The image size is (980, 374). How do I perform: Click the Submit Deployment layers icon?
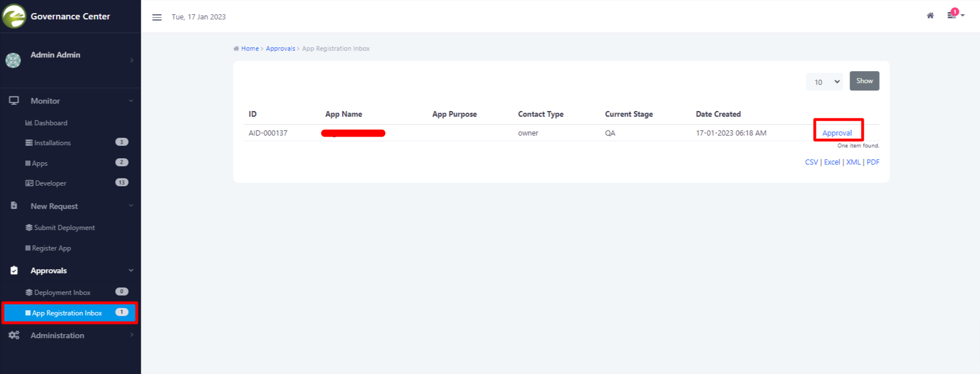[x=28, y=228]
